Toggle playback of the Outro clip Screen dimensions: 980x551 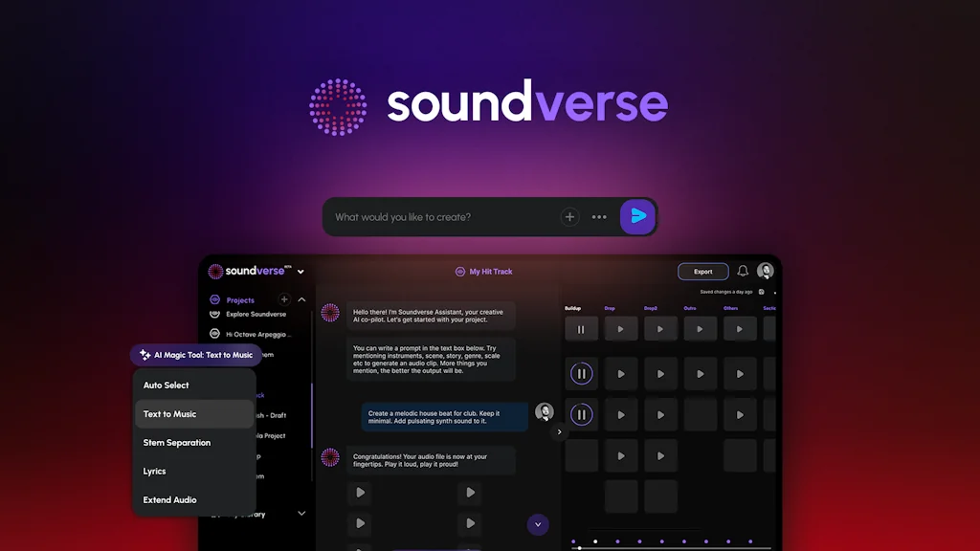coord(701,328)
